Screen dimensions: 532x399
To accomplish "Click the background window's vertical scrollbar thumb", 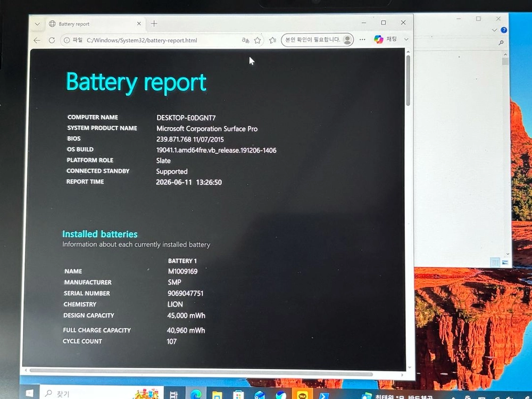I will 505,61.
